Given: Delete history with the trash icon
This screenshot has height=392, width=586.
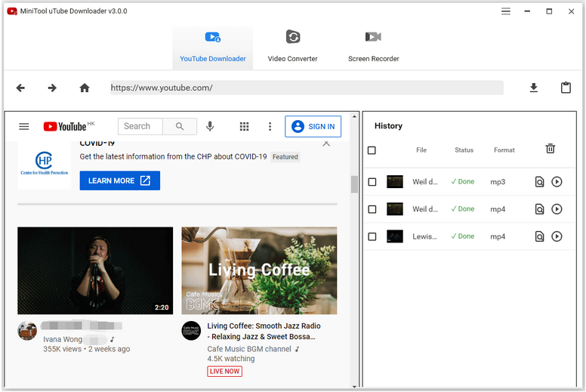Looking at the screenshot, I should coord(550,149).
